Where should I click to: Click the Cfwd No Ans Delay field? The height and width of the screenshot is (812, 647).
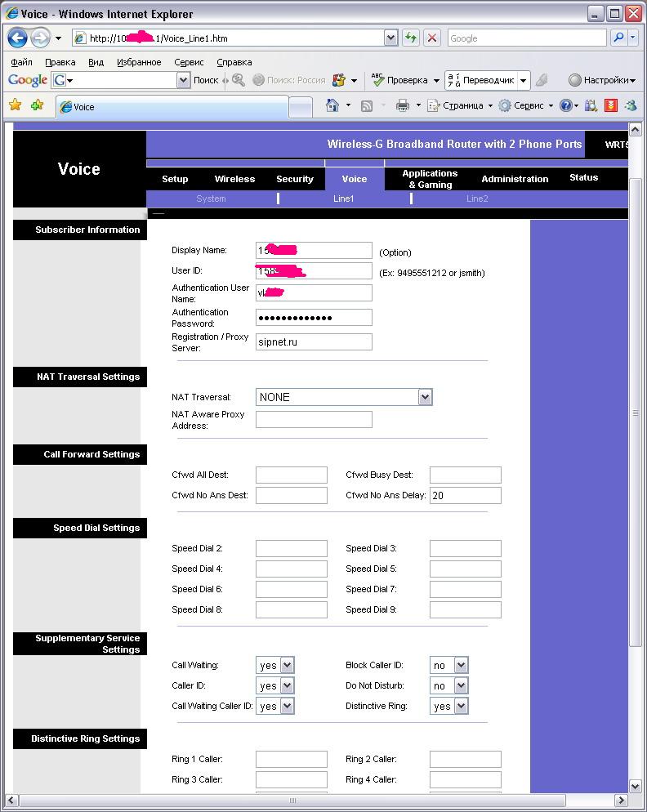pos(465,495)
